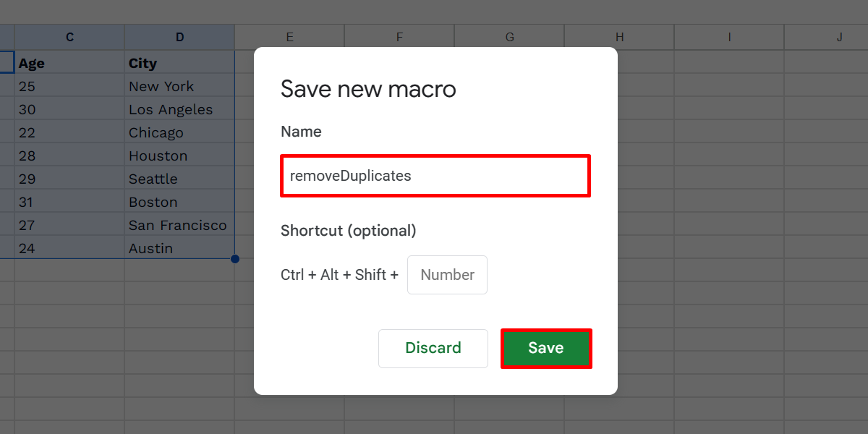Click the Save button in the macro dialog
Screen dimensions: 868x434
546,348
